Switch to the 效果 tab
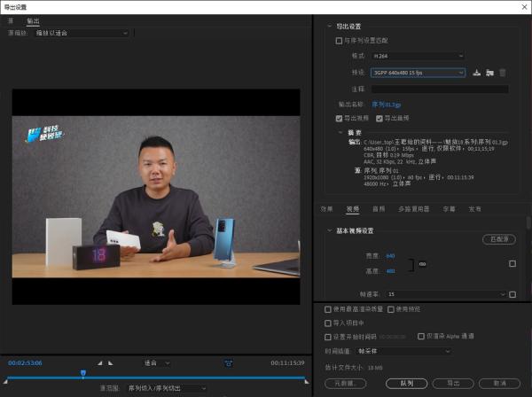This screenshot has height=397, width=532. [x=327, y=209]
